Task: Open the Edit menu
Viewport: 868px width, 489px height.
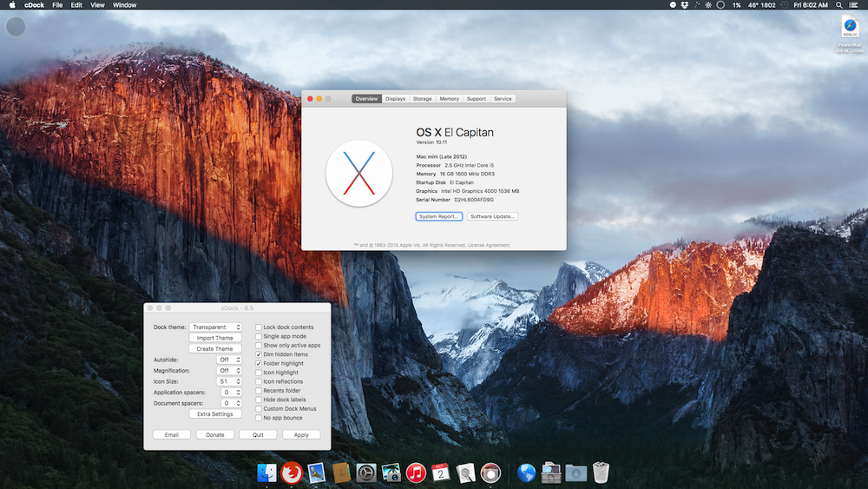Action: coord(76,5)
